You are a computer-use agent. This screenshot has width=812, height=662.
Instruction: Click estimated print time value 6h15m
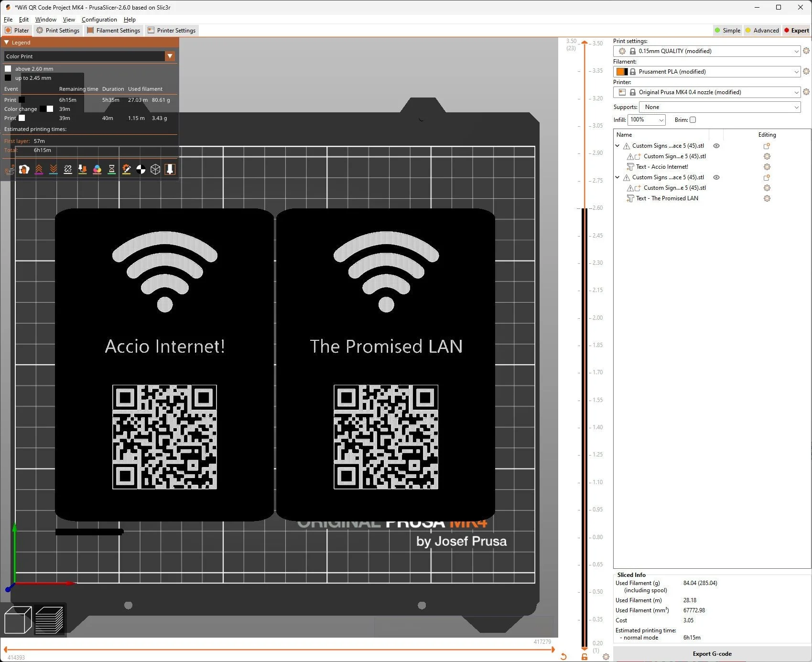coord(692,638)
